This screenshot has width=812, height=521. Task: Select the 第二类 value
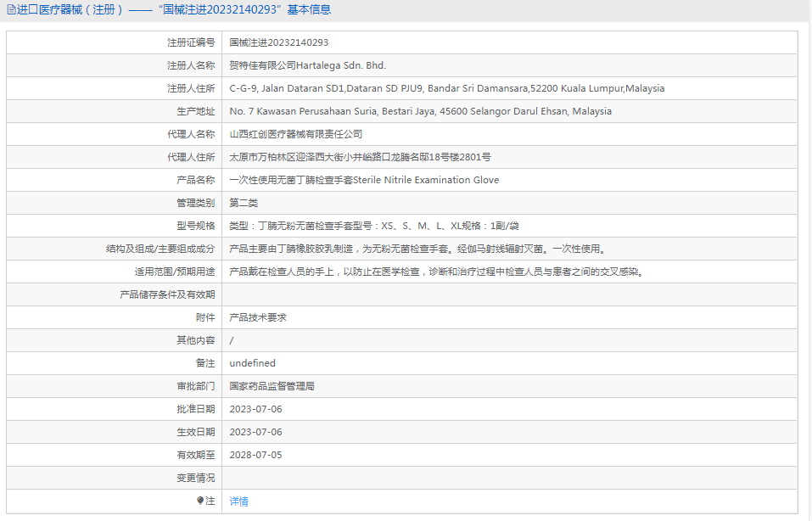pyautogui.click(x=244, y=203)
